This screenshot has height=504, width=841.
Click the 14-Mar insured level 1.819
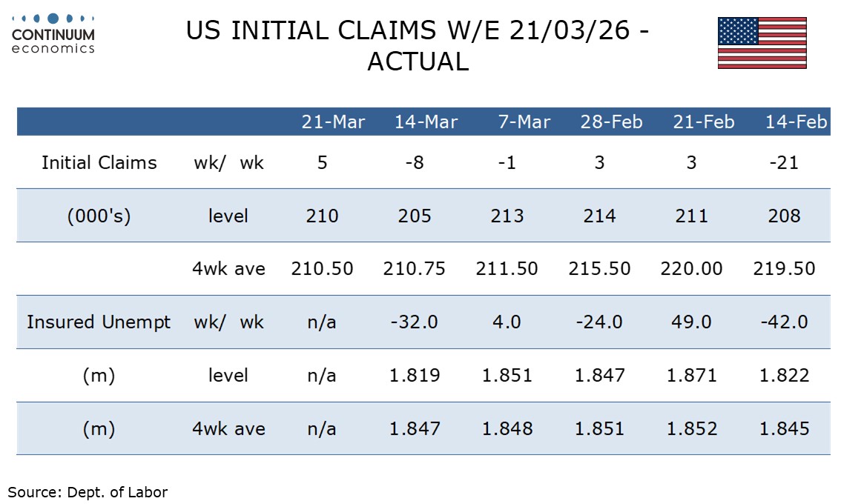pyautogui.click(x=415, y=376)
